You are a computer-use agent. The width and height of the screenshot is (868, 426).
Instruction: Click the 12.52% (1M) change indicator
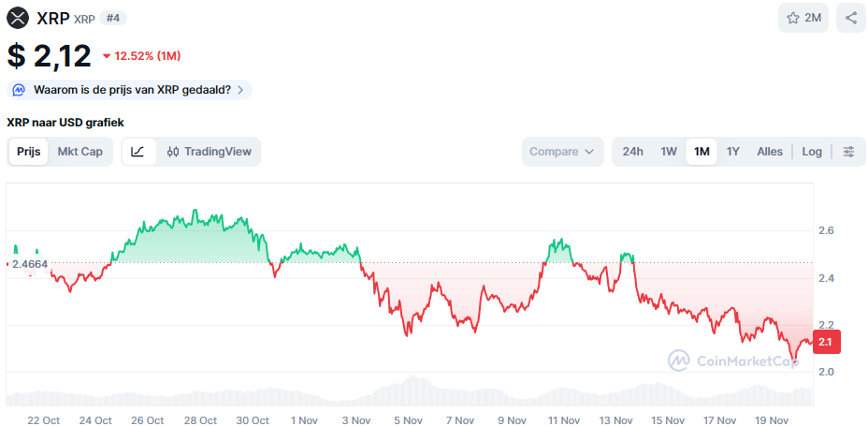(142, 56)
